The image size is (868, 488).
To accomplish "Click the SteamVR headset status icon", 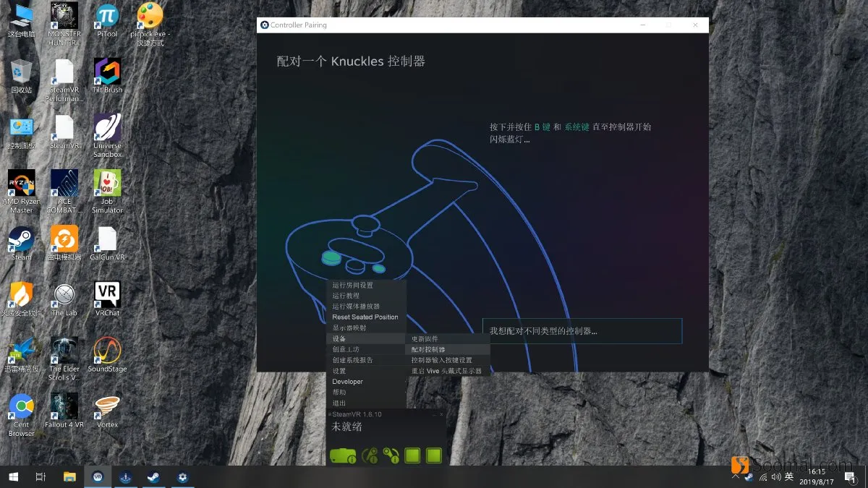I will [343, 455].
